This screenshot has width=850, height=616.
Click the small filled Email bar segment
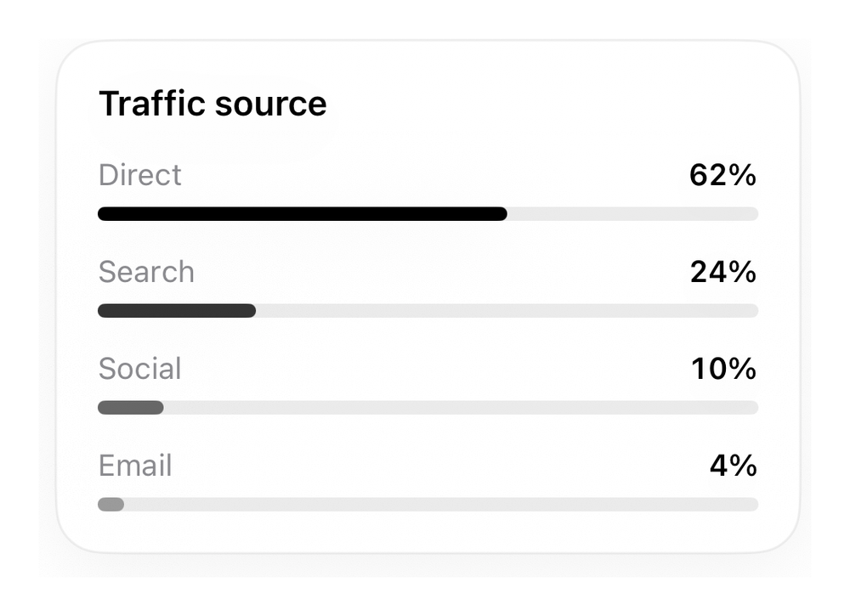(110, 505)
